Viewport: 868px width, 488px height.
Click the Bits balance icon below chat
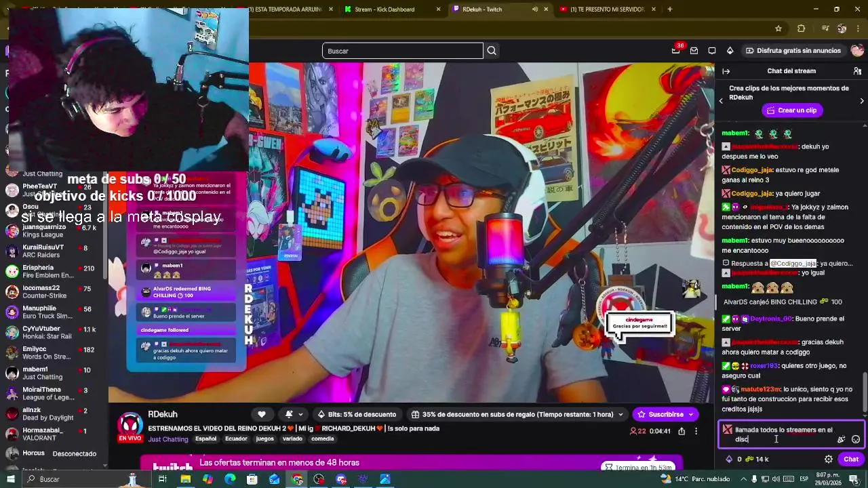point(730,459)
